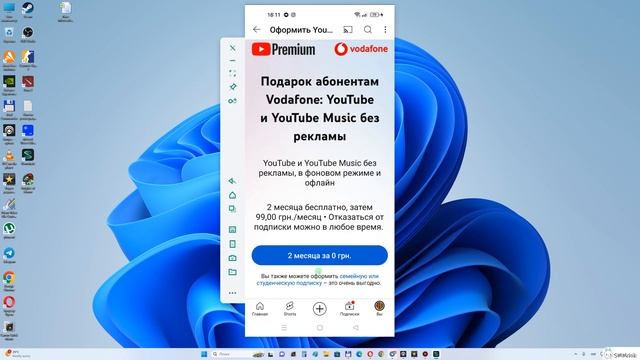Open the text document on desktop top
Screen dimensions: 640x360
[x=66, y=11]
